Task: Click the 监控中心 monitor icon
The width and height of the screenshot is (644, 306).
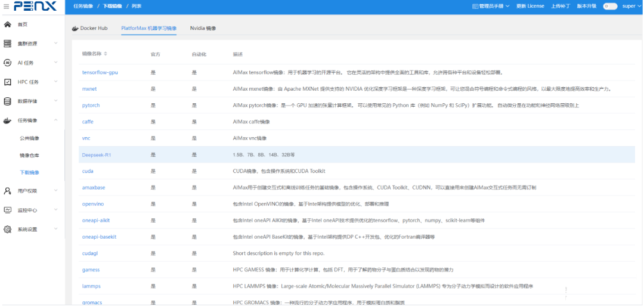Action: click(8, 210)
